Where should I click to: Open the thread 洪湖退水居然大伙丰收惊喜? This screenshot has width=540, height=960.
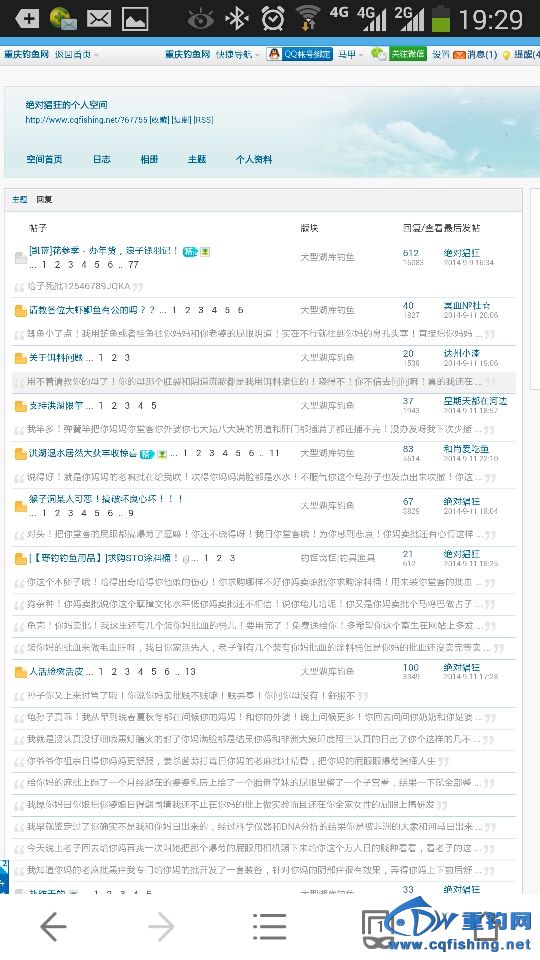83,454
